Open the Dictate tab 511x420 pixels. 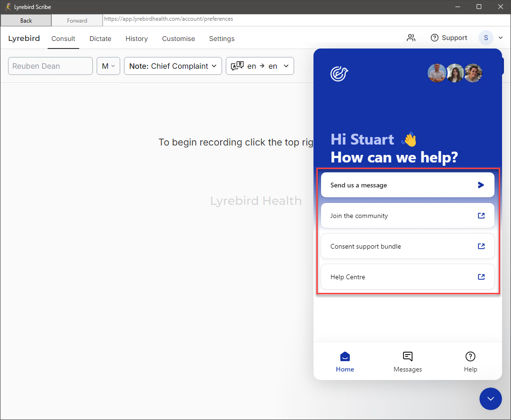[x=100, y=39]
